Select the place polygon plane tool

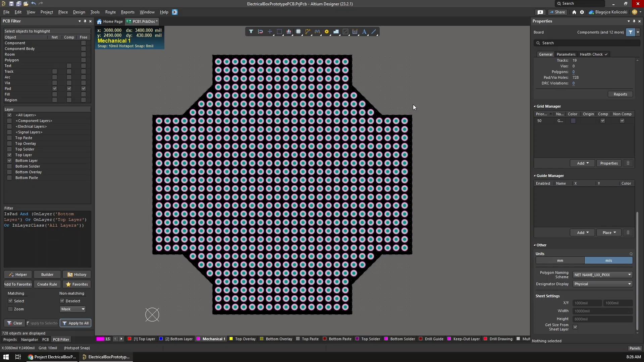(336, 32)
